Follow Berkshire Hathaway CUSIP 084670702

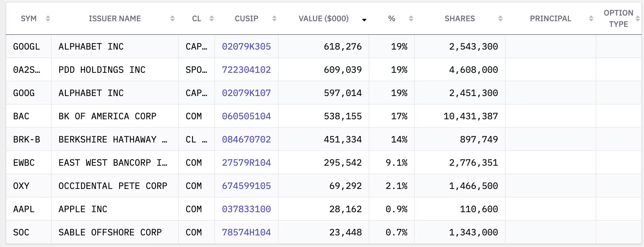[x=246, y=139]
